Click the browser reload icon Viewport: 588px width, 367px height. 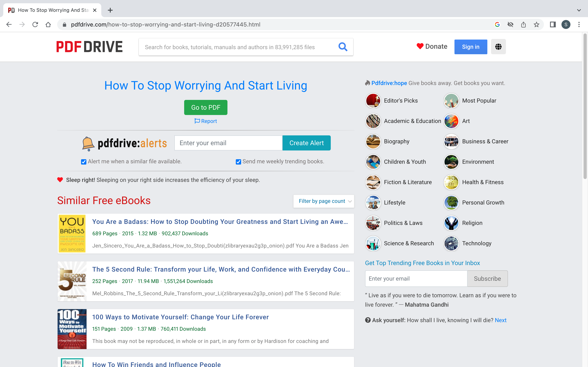click(x=35, y=24)
